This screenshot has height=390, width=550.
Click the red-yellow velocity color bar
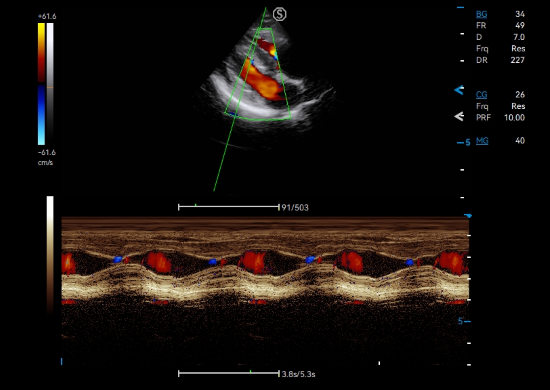click(x=41, y=53)
